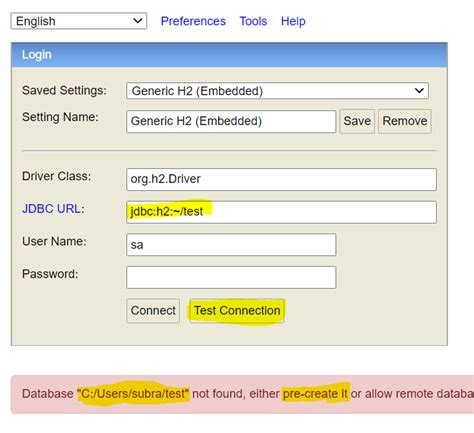Viewport: 474px width, 433px height.
Task: Open the Preferences link
Action: [x=193, y=21]
